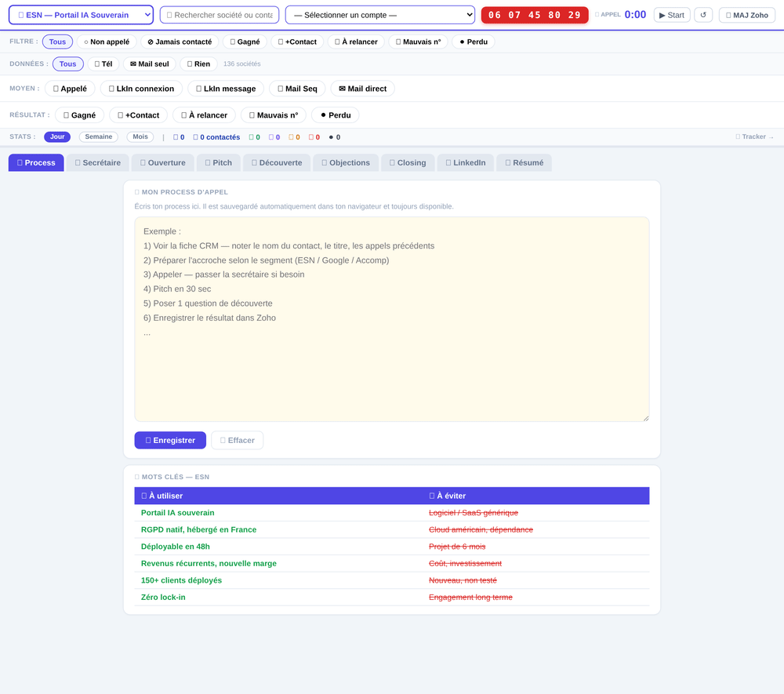This screenshot has height=694, width=784.
Task: Set result to Mauvais n° in RÉSULTAT row
Action: (274, 115)
